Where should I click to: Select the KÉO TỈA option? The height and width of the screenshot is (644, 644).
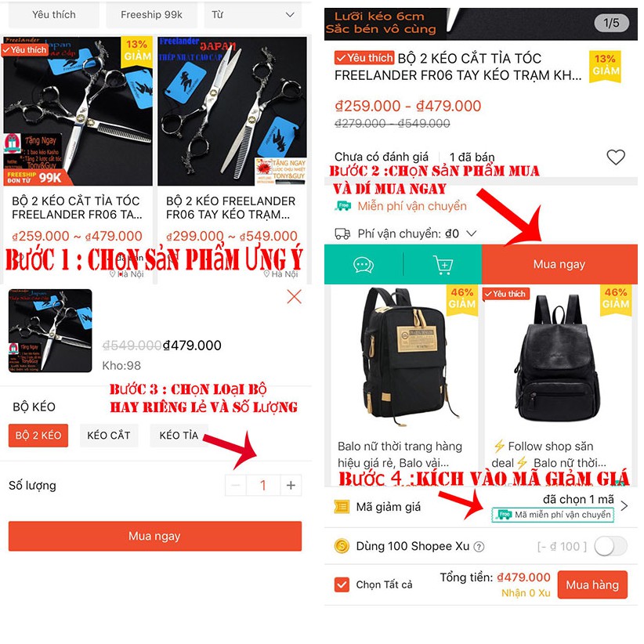179,436
